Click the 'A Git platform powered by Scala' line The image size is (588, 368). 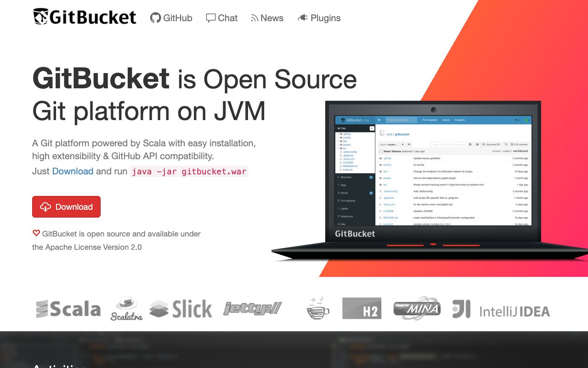(144, 143)
